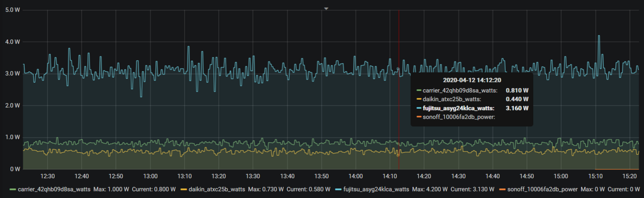Click the 14:10 time axis label
Viewport: 644px width, 198px height.
[x=390, y=176]
